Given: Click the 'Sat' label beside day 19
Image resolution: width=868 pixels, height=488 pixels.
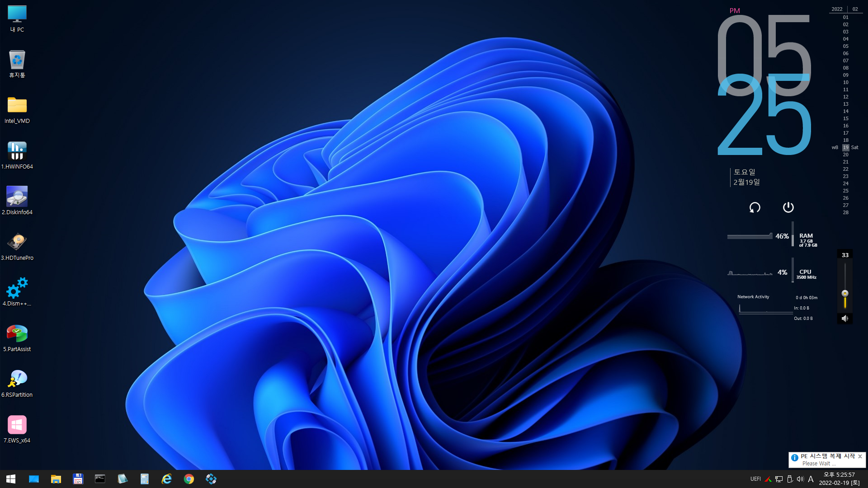Looking at the screenshot, I should point(854,147).
